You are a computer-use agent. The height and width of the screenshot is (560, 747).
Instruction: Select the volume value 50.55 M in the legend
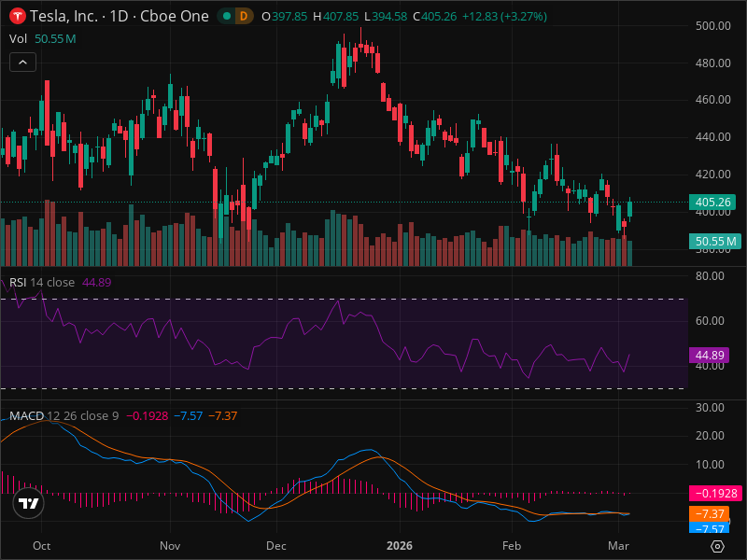[55, 38]
